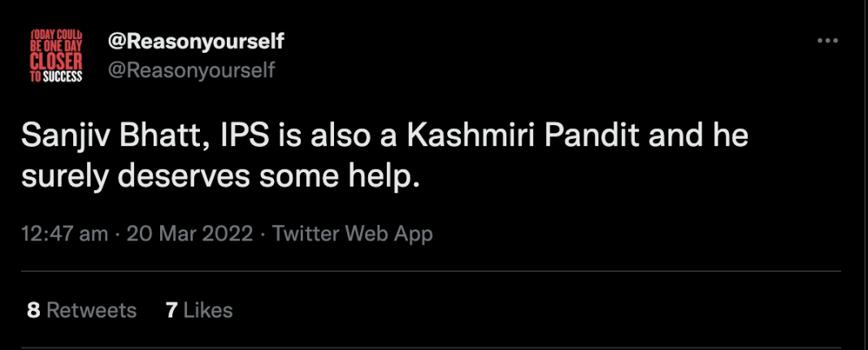Click the 12:47 am timestamp
Screen dimensions: 868x350
coord(65,234)
